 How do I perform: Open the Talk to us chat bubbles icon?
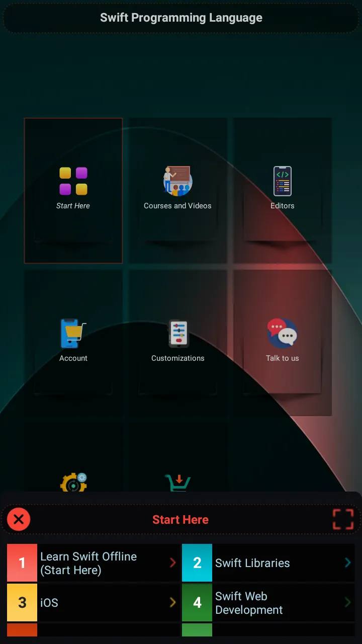[x=283, y=334]
